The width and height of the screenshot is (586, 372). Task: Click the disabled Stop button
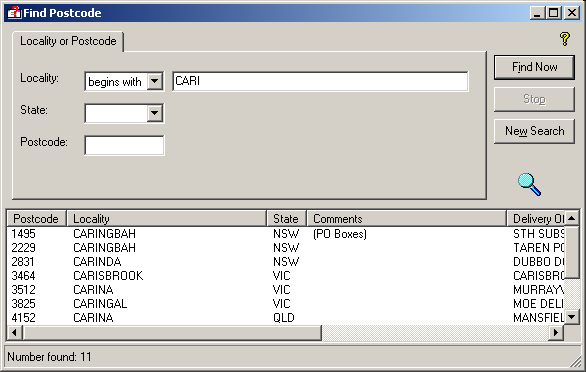pyautogui.click(x=534, y=99)
